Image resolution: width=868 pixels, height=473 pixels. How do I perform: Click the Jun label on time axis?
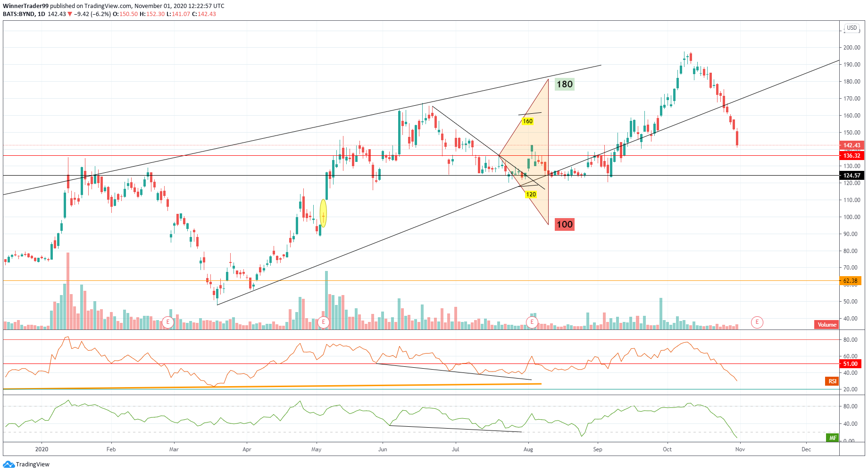pyautogui.click(x=383, y=449)
